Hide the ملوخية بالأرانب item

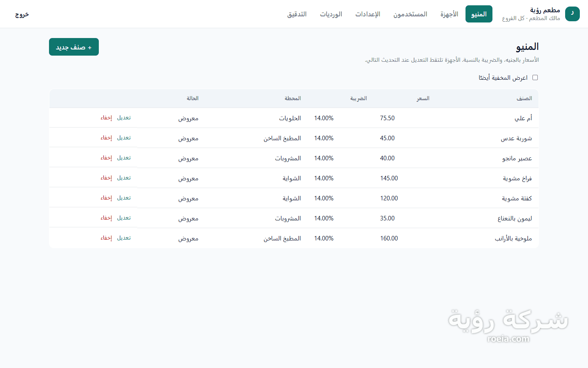click(x=106, y=238)
